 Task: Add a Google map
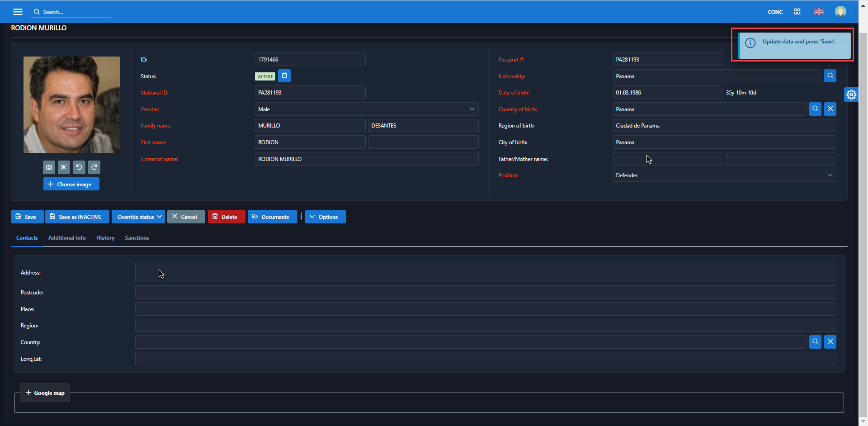click(x=45, y=393)
